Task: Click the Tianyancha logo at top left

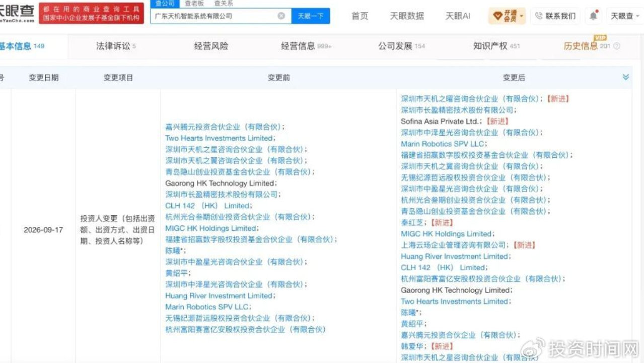Action: click(17, 13)
